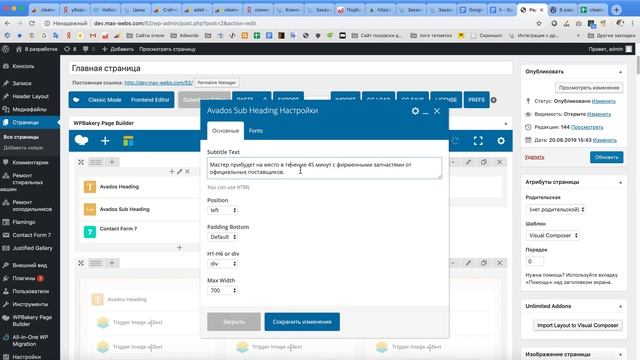The width and height of the screenshot is (640, 360).
Task: Open a new browser tab
Action: pyautogui.click(x=616, y=9)
